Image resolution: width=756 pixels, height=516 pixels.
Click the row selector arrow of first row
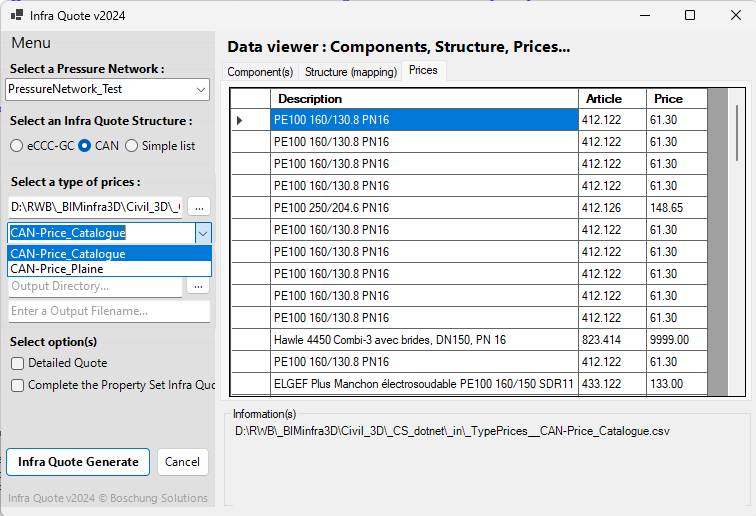(240, 120)
